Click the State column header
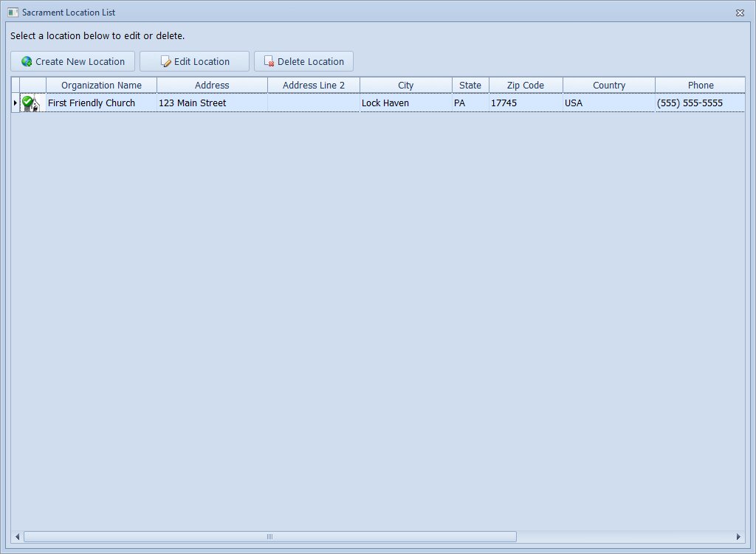Image resolution: width=756 pixels, height=554 pixels. pyautogui.click(x=470, y=86)
